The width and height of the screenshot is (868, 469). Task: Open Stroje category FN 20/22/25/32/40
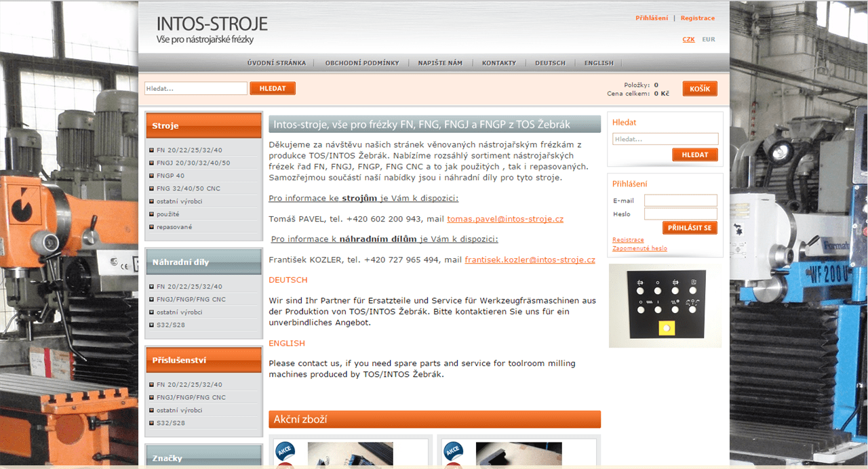coord(189,150)
